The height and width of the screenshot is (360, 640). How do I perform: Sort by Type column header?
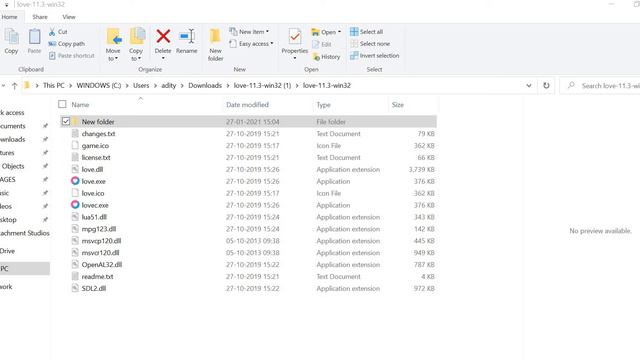coord(323,105)
